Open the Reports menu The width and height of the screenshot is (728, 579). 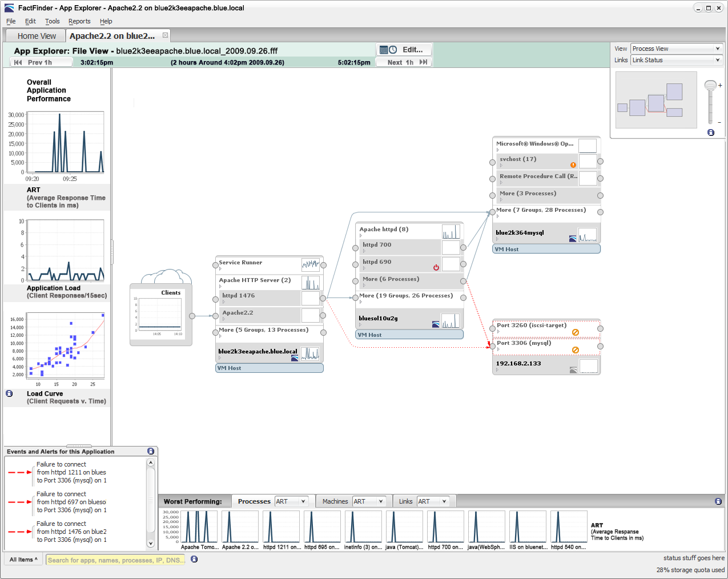click(x=79, y=21)
